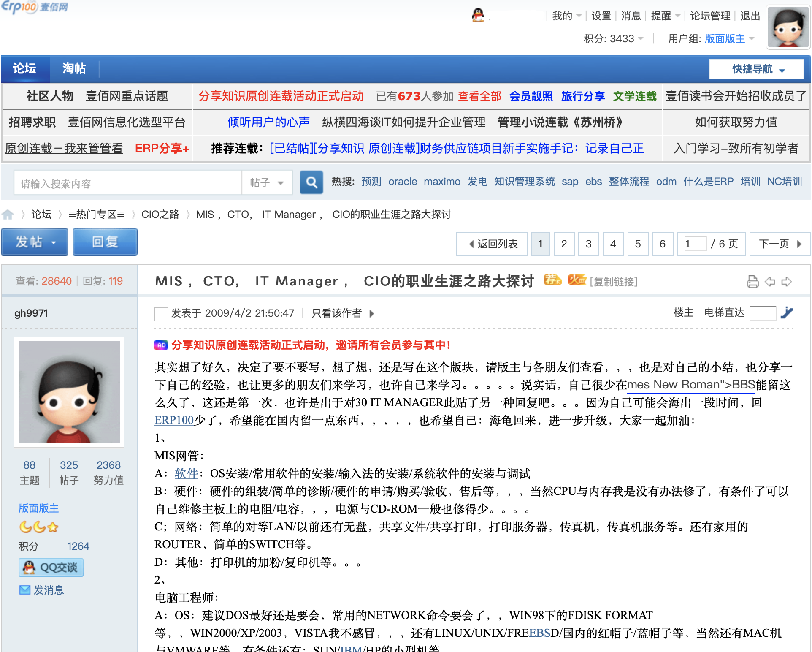Expand the 用户组 版面版主 dropdown
The width and height of the screenshot is (812, 652).
[x=711, y=39]
